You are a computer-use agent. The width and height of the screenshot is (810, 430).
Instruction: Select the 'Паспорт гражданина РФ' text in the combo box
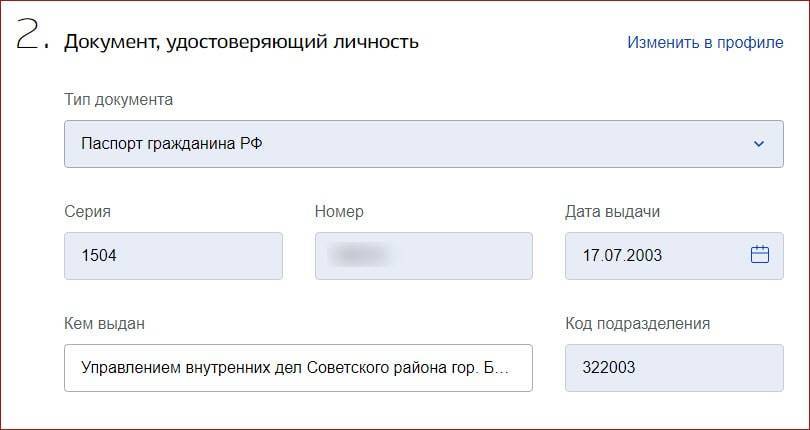click(x=171, y=144)
